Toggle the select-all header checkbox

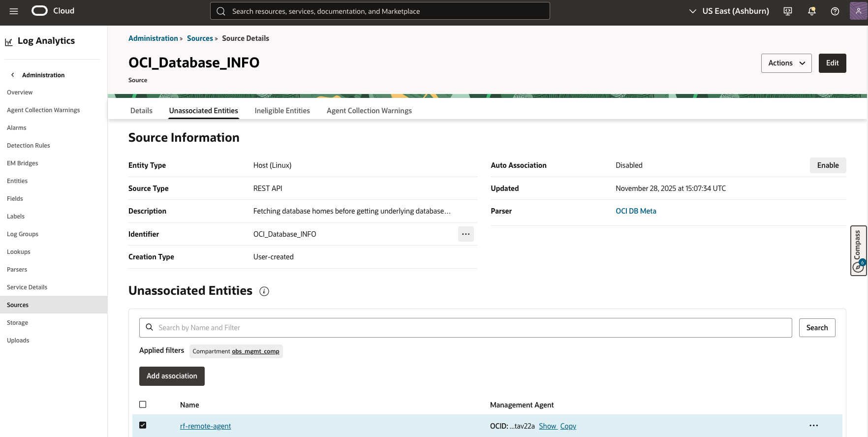143,405
